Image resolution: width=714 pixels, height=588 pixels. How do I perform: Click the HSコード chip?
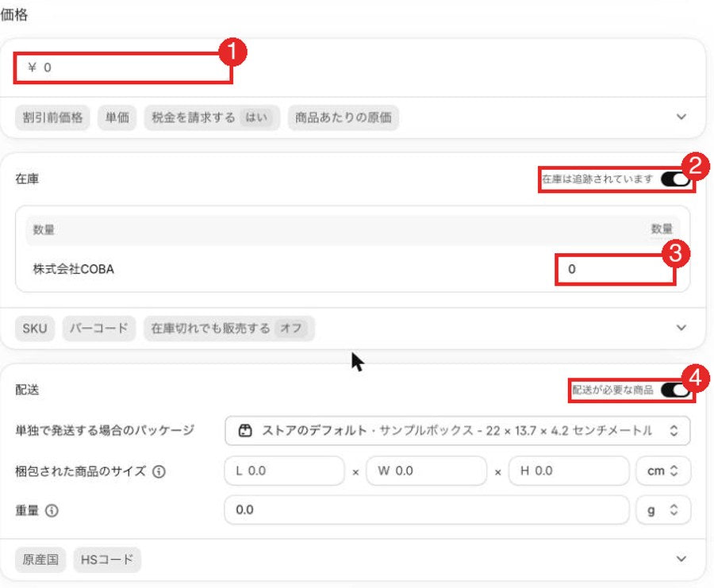(x=107, y=559)
